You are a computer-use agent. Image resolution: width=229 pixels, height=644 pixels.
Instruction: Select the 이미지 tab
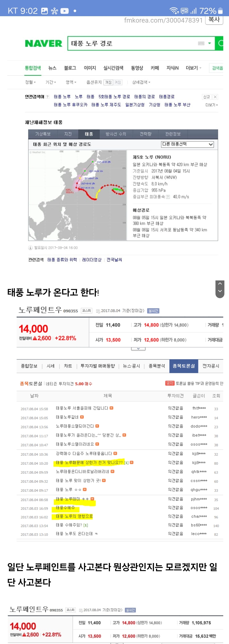tap(90, 68)
